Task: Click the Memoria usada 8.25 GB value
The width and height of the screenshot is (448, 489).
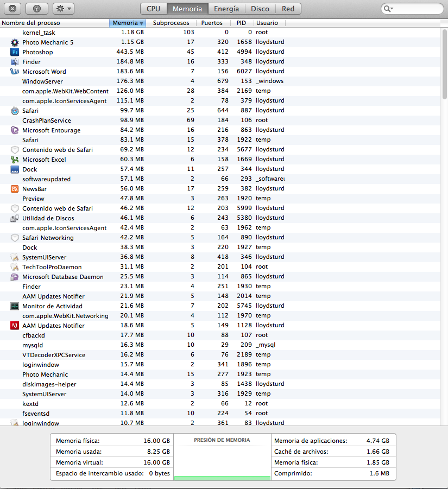Action: (159, 452)
